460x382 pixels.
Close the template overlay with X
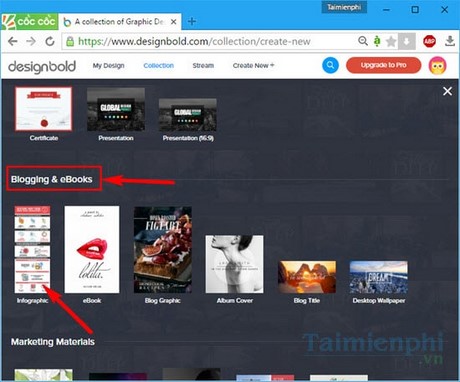pyautogui.click(x=447, y=91)
